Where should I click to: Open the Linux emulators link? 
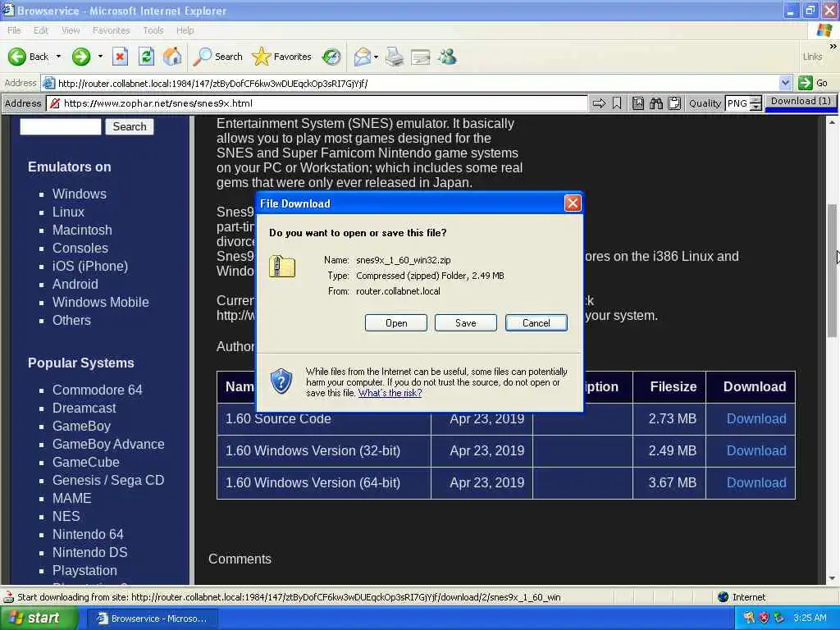[68, 212]
